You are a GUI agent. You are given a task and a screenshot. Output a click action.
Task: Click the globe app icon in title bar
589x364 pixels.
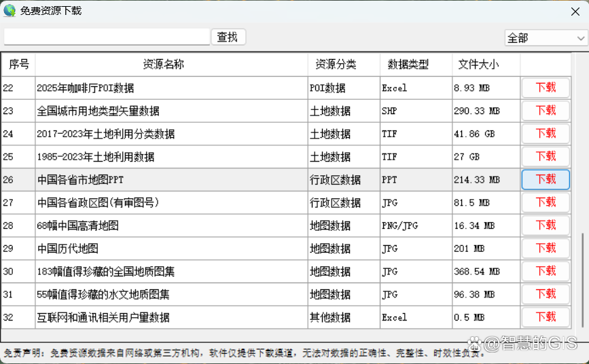coord(10,10)
